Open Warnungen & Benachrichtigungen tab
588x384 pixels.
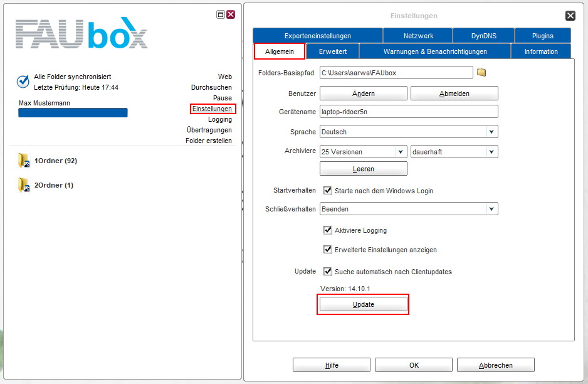point(435,51)
